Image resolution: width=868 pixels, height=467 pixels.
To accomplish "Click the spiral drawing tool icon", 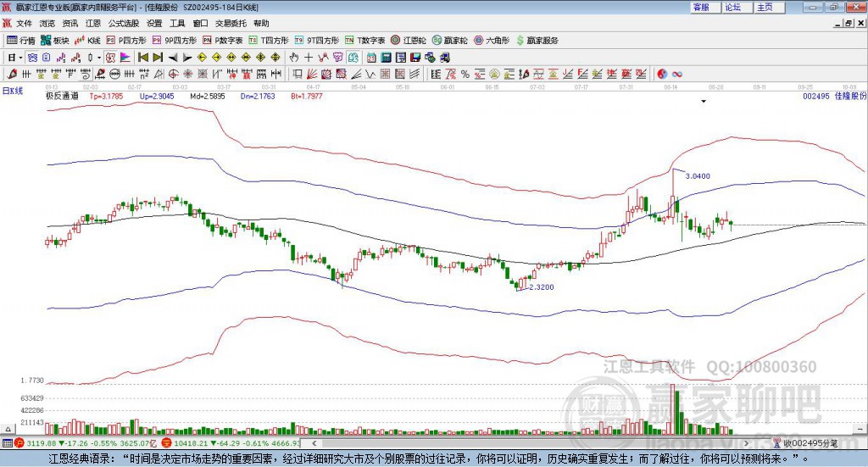I will tap(85, 74).
